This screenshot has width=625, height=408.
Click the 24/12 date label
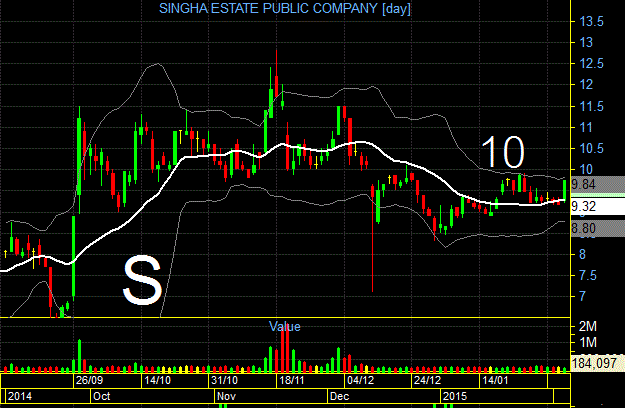428,380
